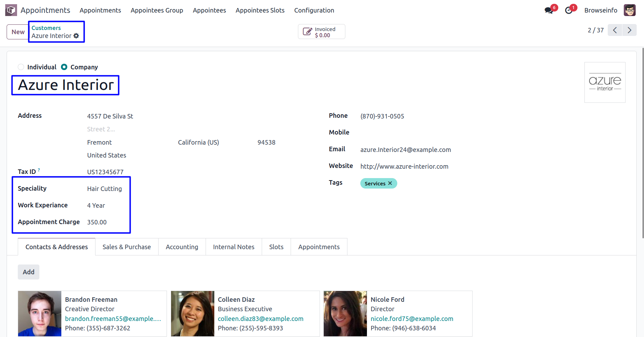The image size is (644, 337).
Task: Open the activities clock icon
Action: [x=569, y=10]
